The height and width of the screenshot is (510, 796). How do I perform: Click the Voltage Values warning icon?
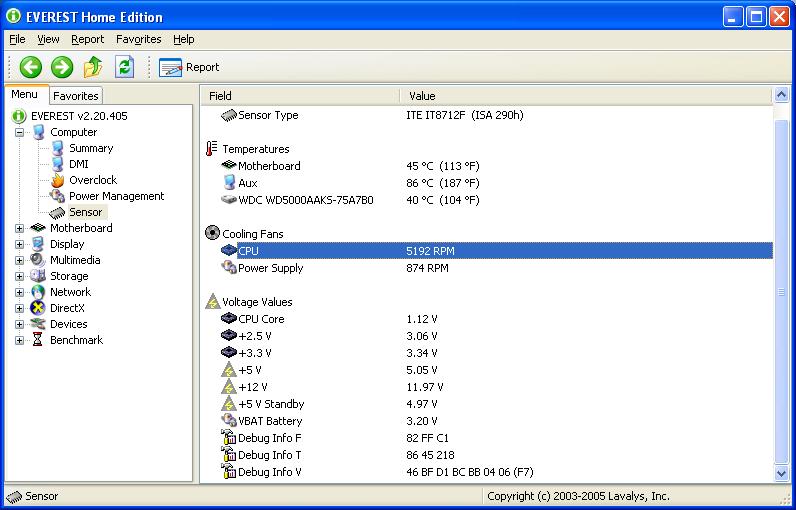point(212,302)
